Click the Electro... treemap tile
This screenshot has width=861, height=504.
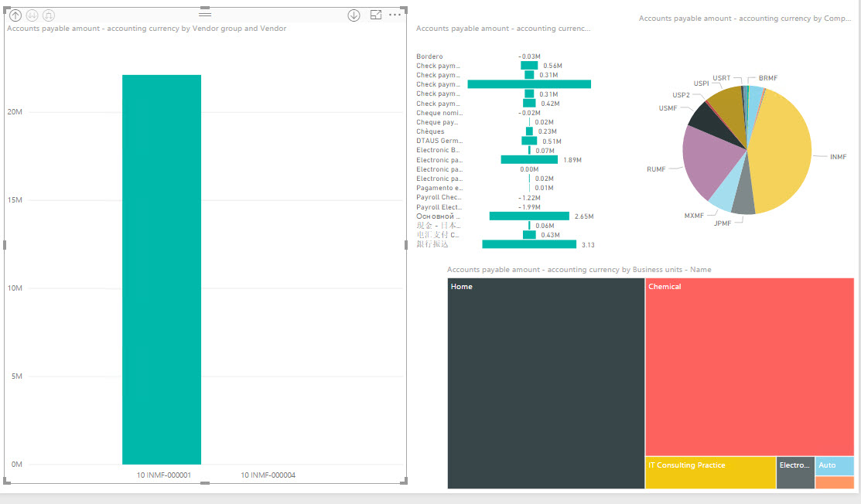[794, 473]
